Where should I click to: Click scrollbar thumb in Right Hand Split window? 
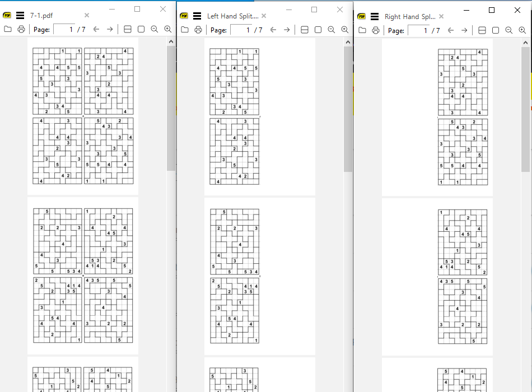pyautogui.click(x=525, y=110)
